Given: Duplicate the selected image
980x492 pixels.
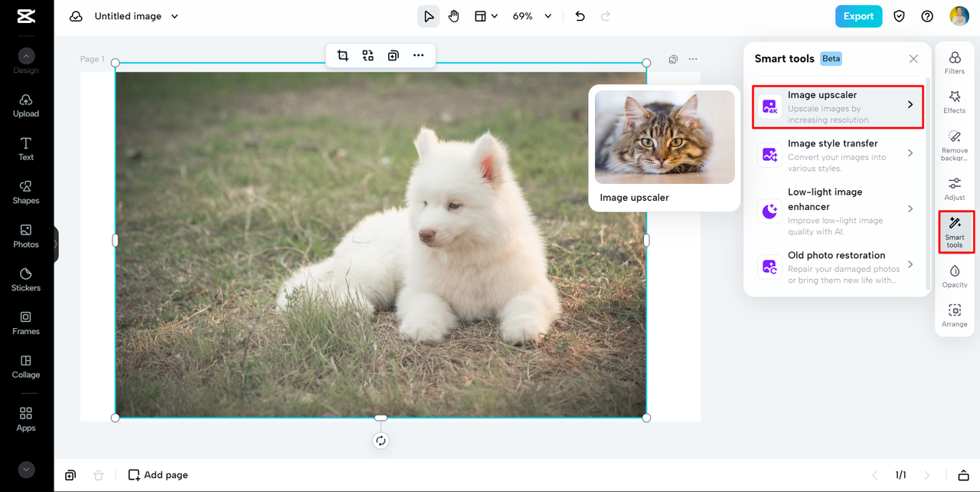Looking at the screenshot, I should (393, 55).
